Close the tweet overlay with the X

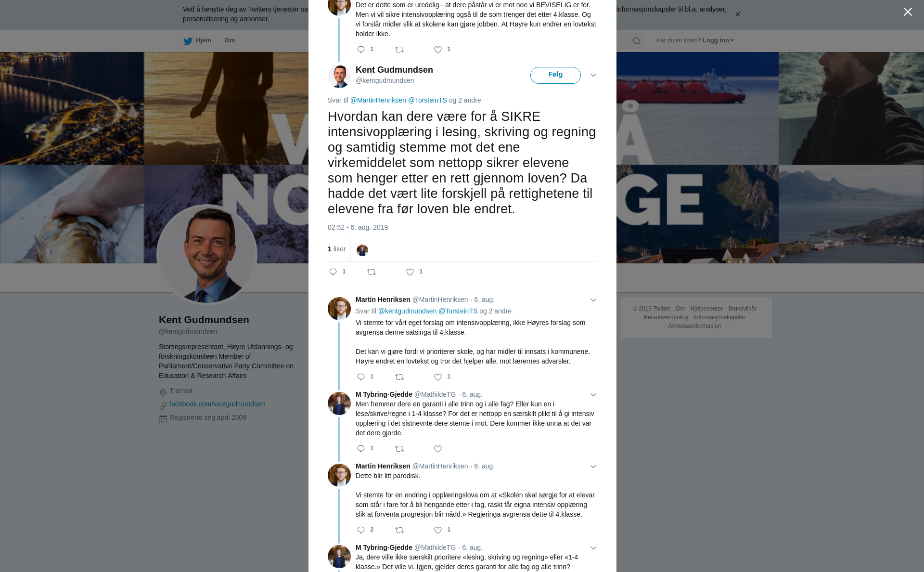[908, 12]
